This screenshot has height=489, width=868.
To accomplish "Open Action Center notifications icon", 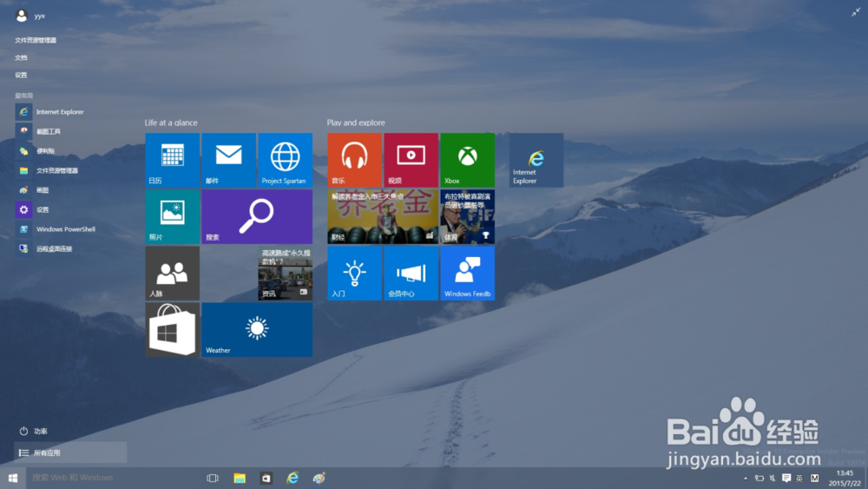I will 786,478.
